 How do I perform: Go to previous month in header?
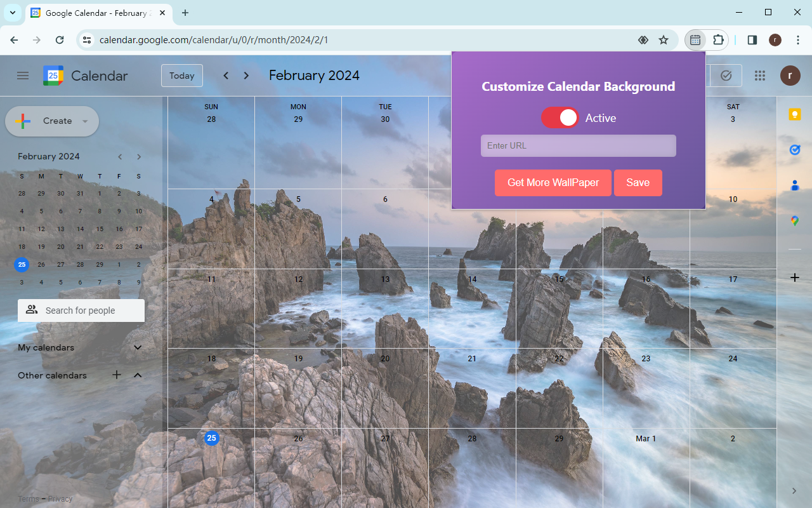tap(226, 76)
